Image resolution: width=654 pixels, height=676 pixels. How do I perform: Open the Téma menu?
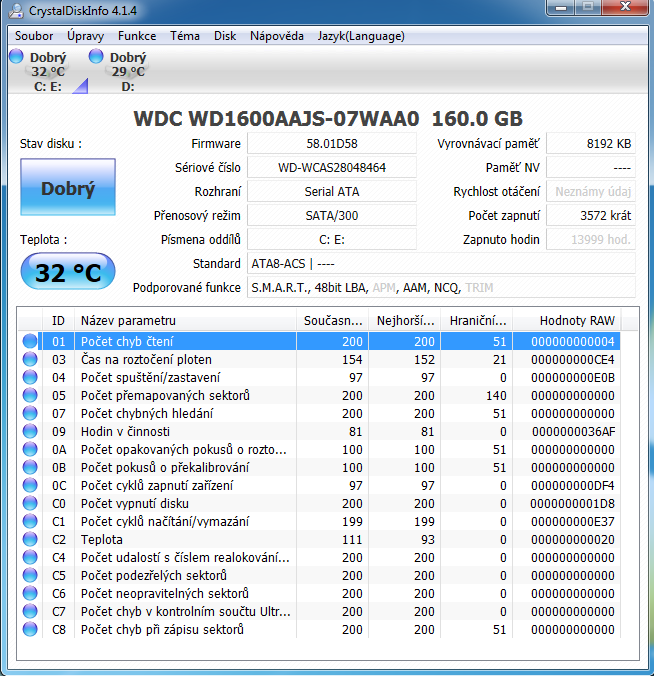pos(185,36)
